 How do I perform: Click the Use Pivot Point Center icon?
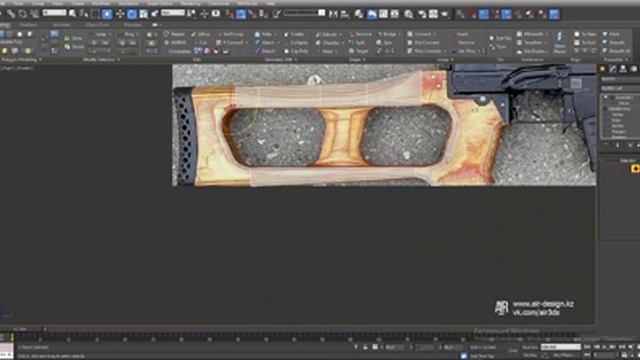click(x=191, y=14)
